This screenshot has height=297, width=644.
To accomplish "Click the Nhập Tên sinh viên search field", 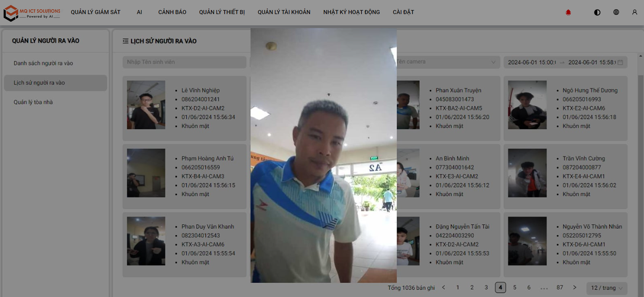I will pos(184,62).
